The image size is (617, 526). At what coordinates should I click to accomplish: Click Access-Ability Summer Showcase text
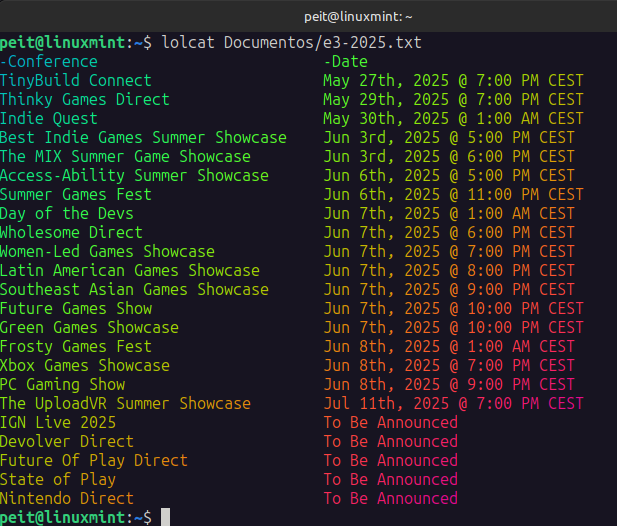coord(134,175)
